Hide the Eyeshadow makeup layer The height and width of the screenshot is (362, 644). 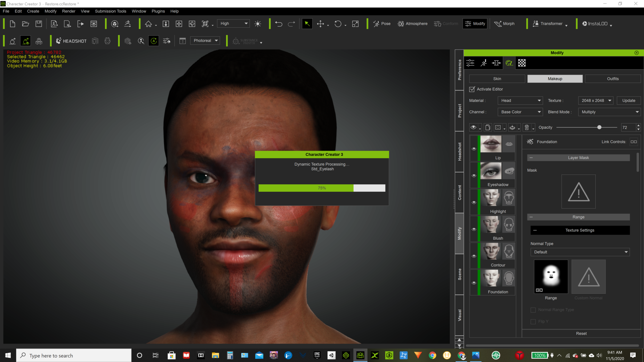[x=474, y=176]
